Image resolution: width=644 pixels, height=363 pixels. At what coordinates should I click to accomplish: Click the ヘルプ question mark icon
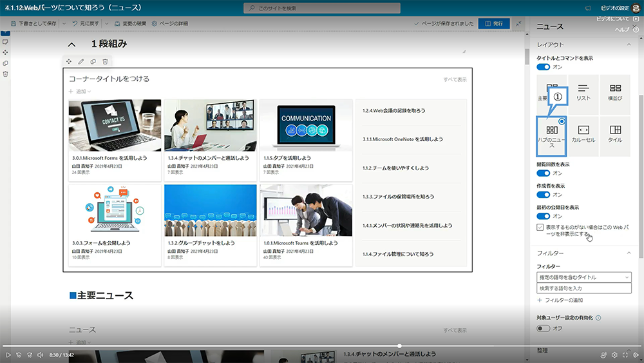click(636, 30)
